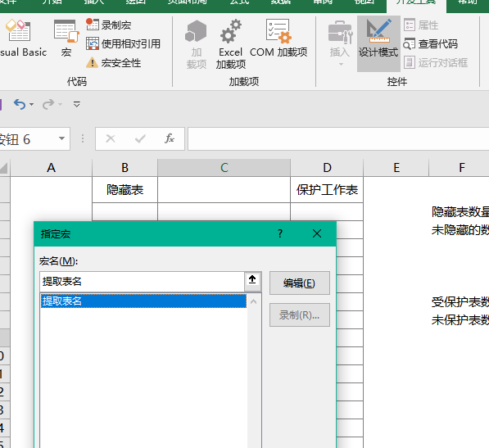Click the Macro name (宏名) text field
489x448 pixels.
coord(142,282)
